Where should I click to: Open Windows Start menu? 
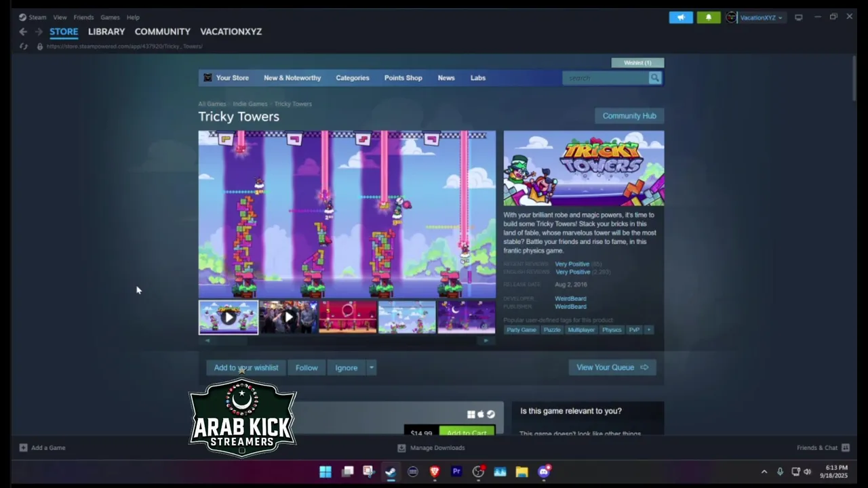point(325,472)
